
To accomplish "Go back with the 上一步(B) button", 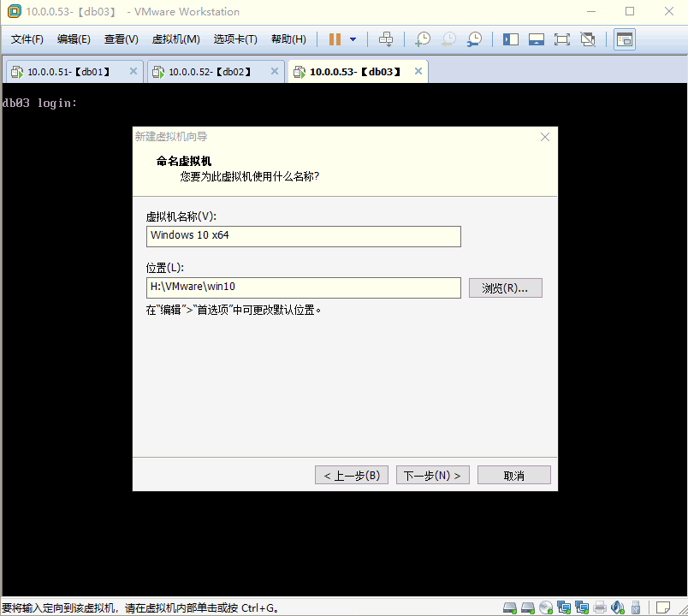I will tap(352, 475).
